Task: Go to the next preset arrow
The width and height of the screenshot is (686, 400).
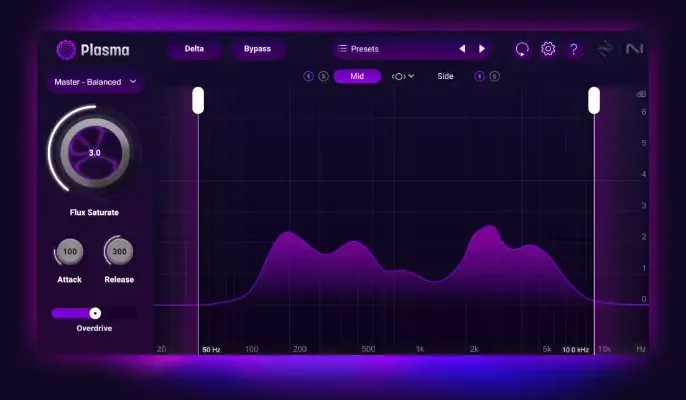Action: pos(482,49)
